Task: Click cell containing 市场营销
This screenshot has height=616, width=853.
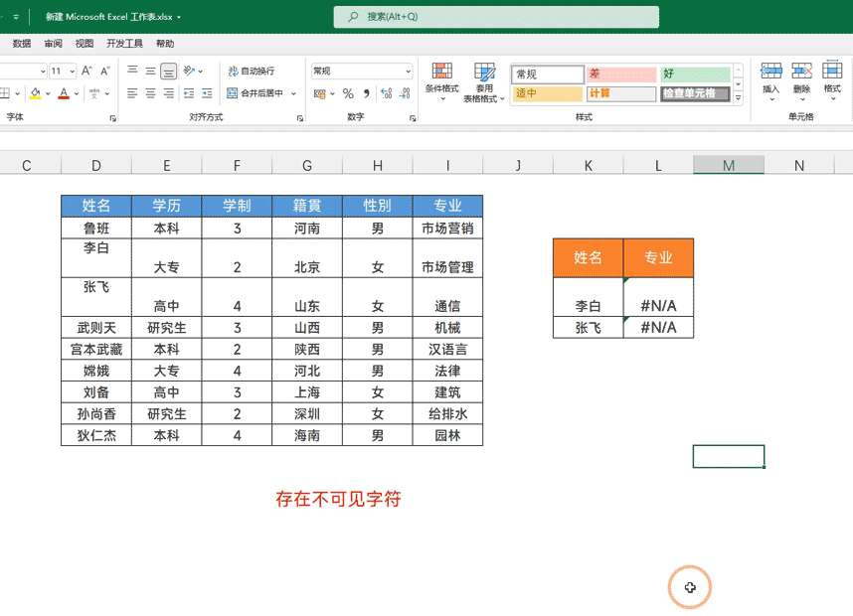Action: click(x=447, y=229)
